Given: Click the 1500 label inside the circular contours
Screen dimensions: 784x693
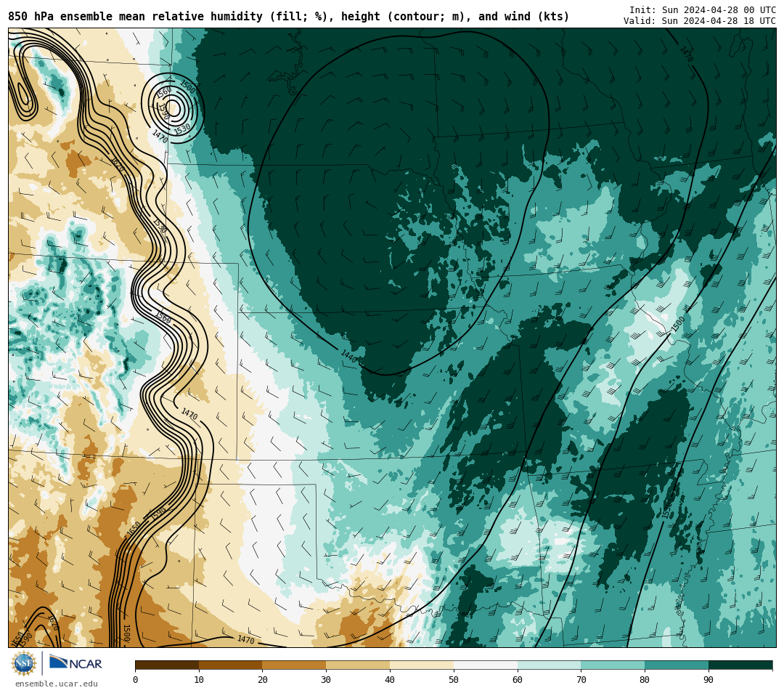Looking at the screenshot, I should click(187, 86).
